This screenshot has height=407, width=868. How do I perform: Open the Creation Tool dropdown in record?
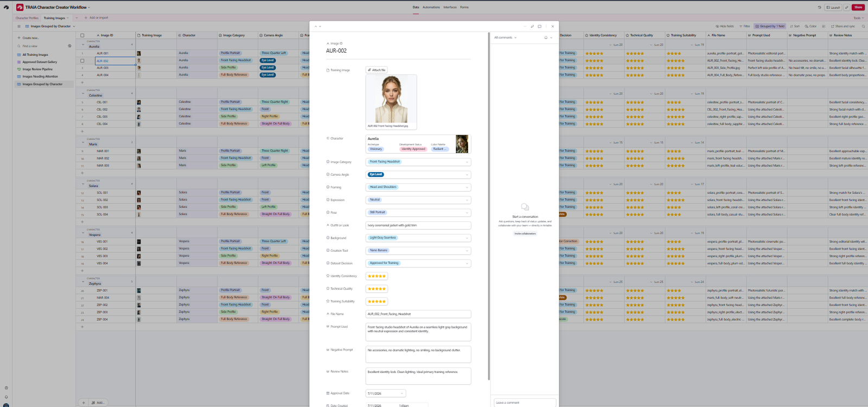[418, 251]
